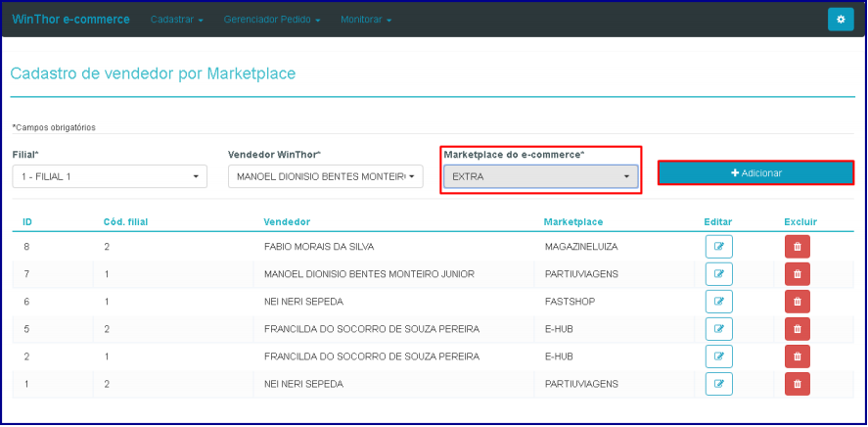Viewport: 868px width, 427px height.
Task: Open the Monitorar menu
Action: click(366, 20)
